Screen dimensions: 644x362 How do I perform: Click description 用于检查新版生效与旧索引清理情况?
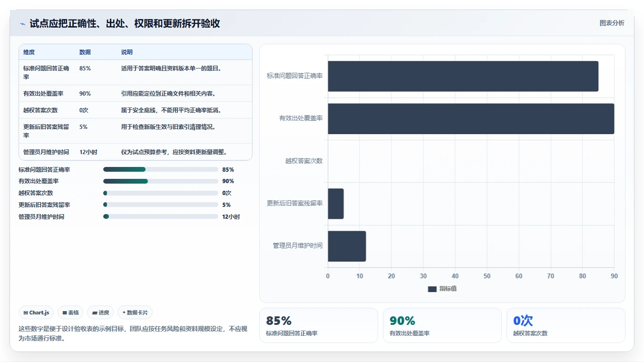point(168,127)
